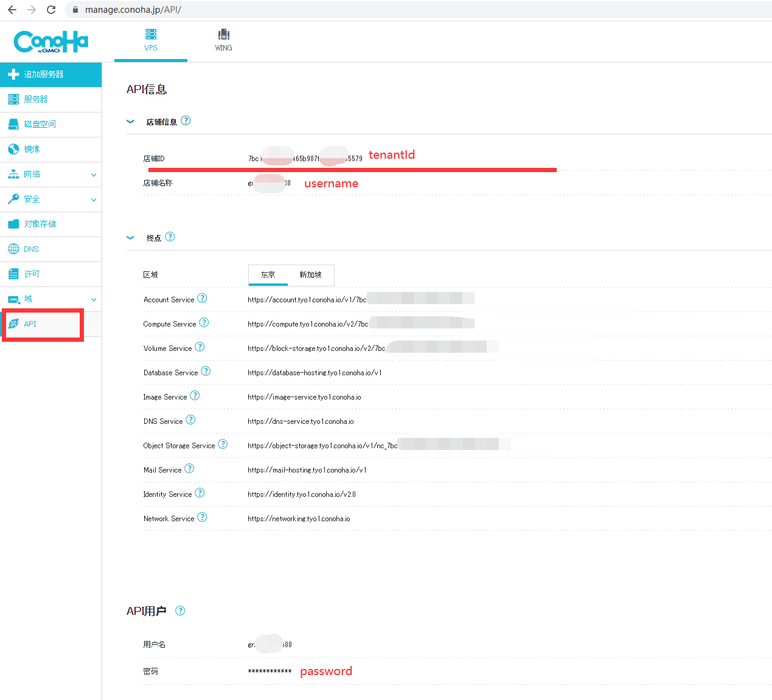Expand the 网络 submenu chevron
The height and width of the screenshot is (700, 772).
pos(94,175)
